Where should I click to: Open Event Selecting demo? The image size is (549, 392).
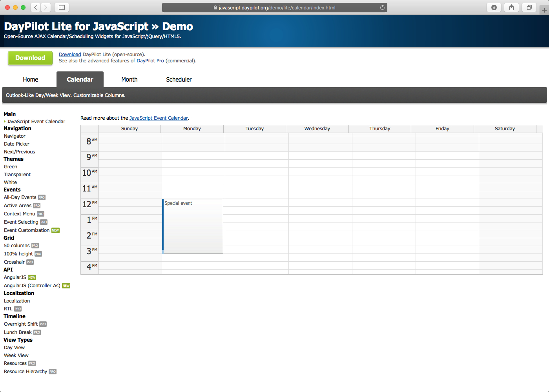pyautogui.click(x=21, y=222)
